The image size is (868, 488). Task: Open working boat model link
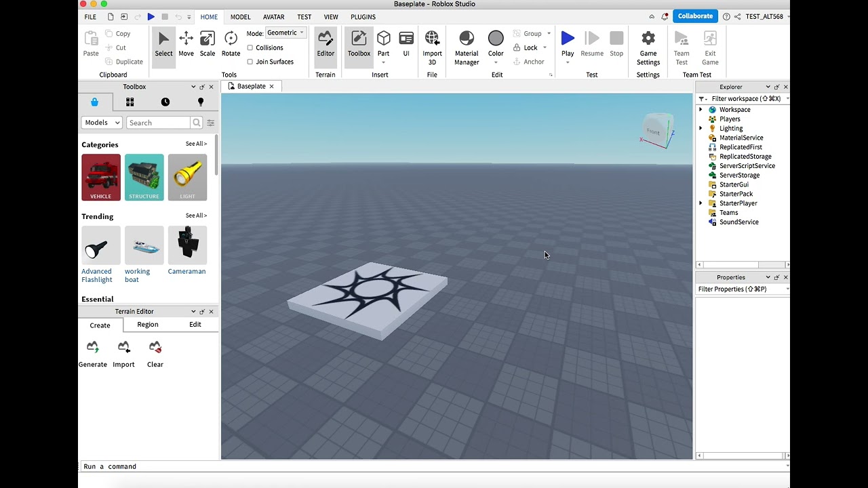[x=137, y=275]
